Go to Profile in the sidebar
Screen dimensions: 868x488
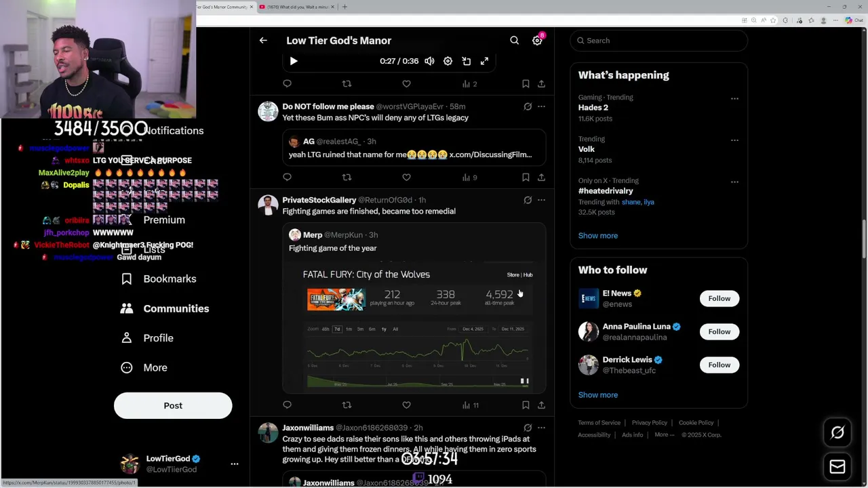pyautogui.click(x=146, y=338)
